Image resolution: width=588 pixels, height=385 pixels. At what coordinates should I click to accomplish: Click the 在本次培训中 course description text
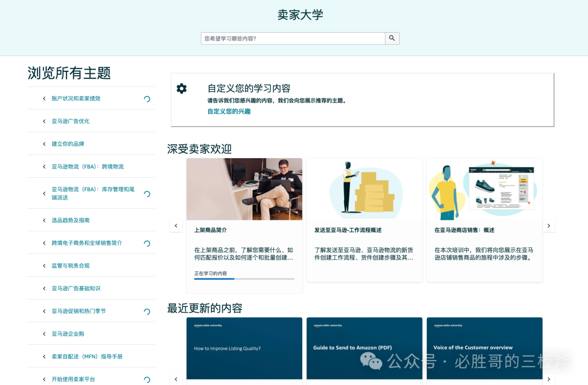(x=484, y=253)
